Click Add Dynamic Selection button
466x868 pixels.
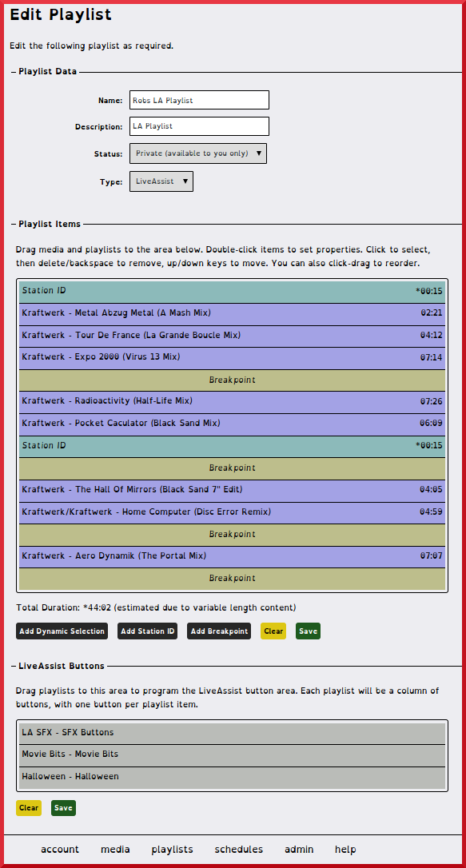click(62, 631)
